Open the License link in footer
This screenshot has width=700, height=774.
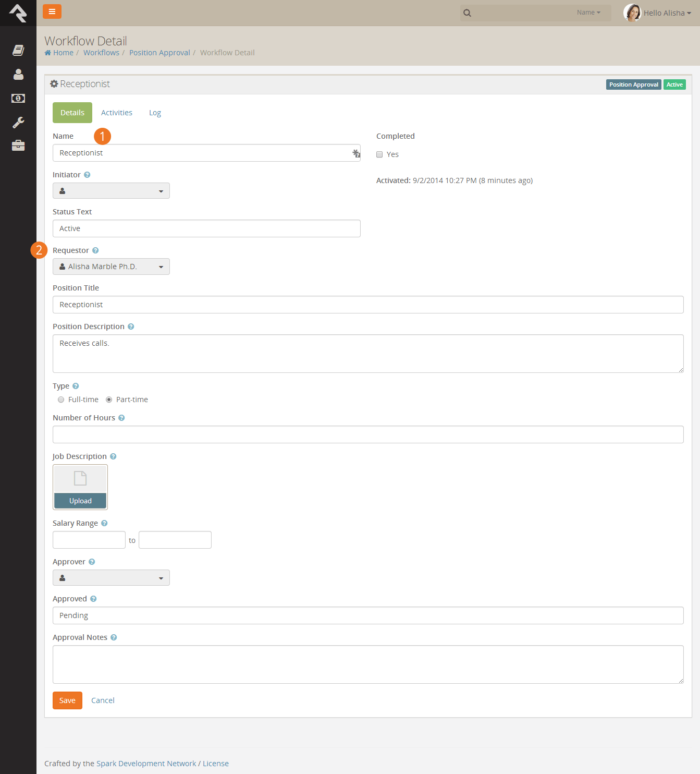click(216, 764)
